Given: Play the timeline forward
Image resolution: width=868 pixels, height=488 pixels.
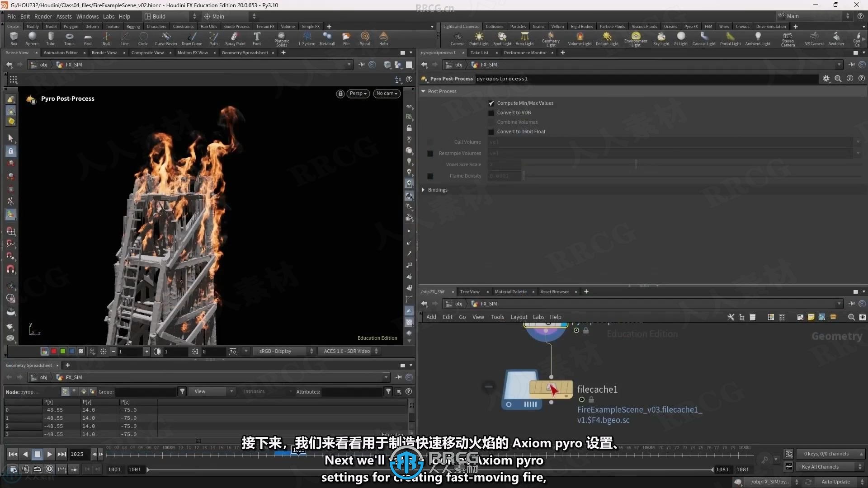Looking at the screenshot, I should click(x=49, y=454).
